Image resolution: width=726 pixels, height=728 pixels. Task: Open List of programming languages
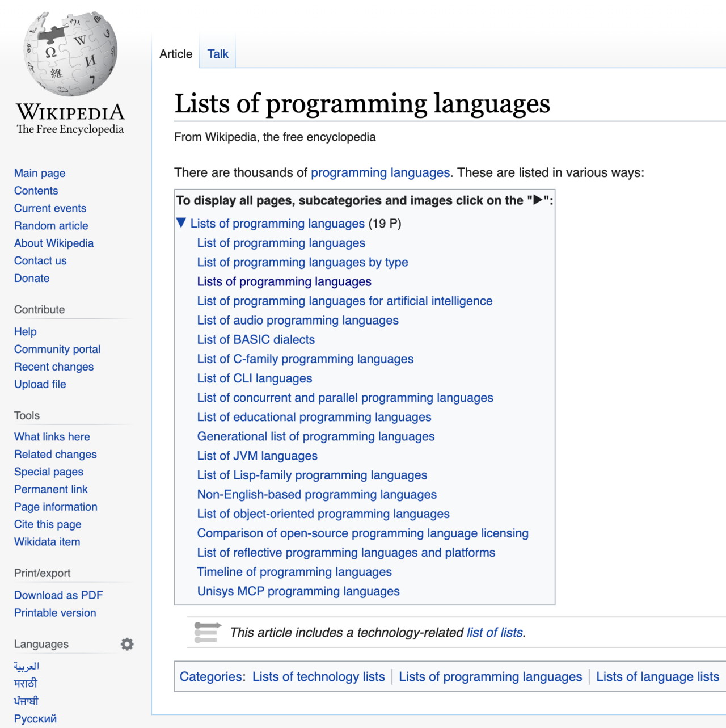coord(281,243)
